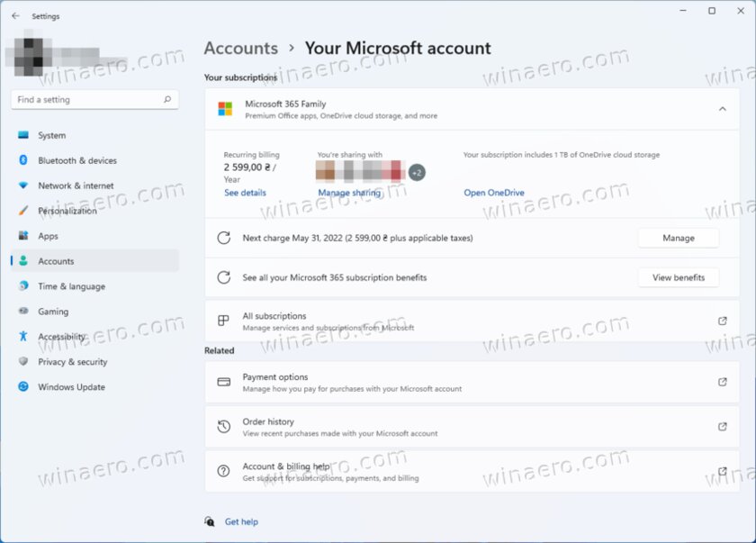Click the Manage button
This screenshot has width=756, height=543.
click(679, 238)
